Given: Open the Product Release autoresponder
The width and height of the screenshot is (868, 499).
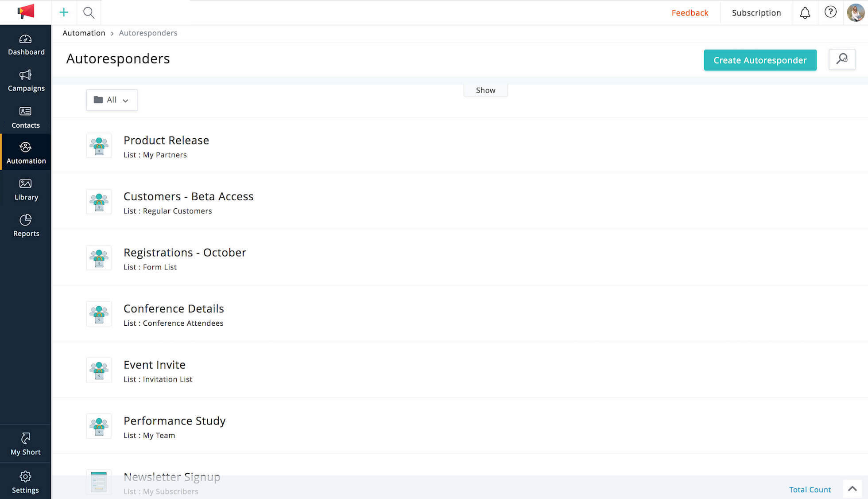Looking at the screenshot, I should click(x=166, y=140).
